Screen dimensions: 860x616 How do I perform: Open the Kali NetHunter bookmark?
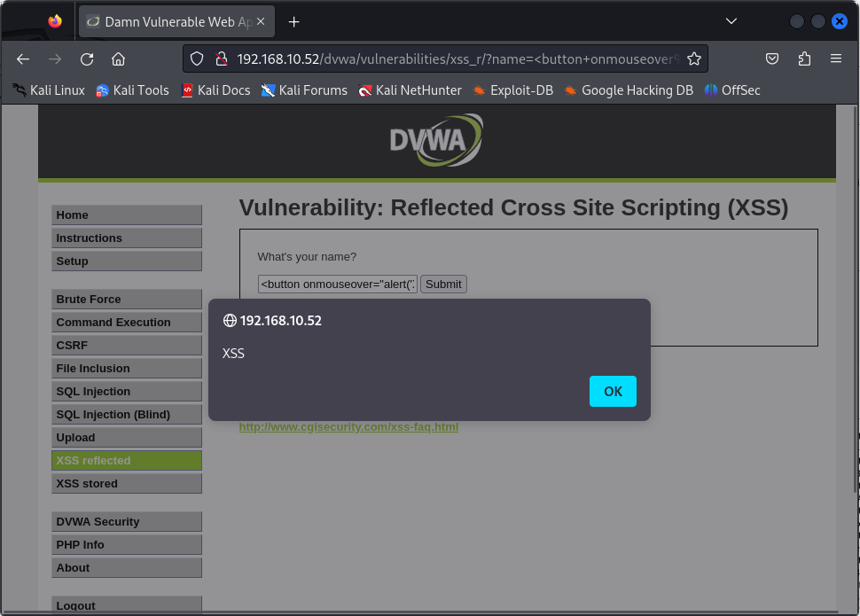coord(410,90)
